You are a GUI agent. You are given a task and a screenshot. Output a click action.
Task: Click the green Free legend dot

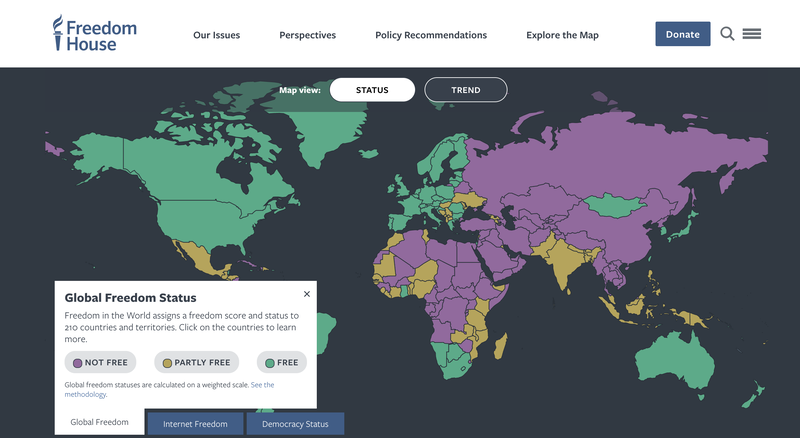(x=270, y=363)
